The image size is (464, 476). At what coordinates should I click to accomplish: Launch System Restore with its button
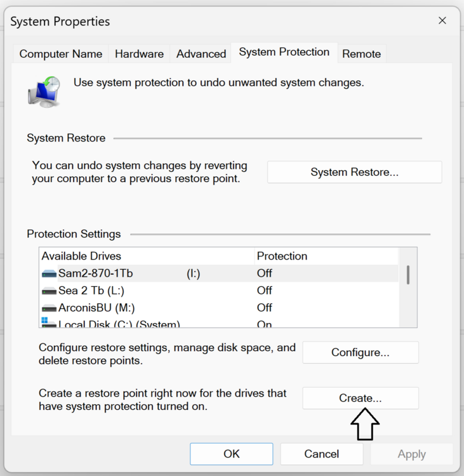[354, 172]
